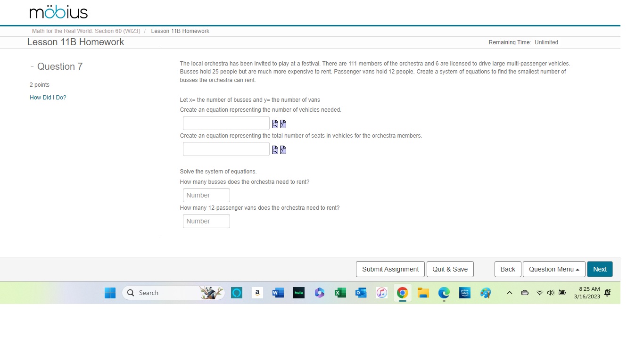644x362 pixels.
Task: Click the Question 7 heading
Action: (60, 66)
